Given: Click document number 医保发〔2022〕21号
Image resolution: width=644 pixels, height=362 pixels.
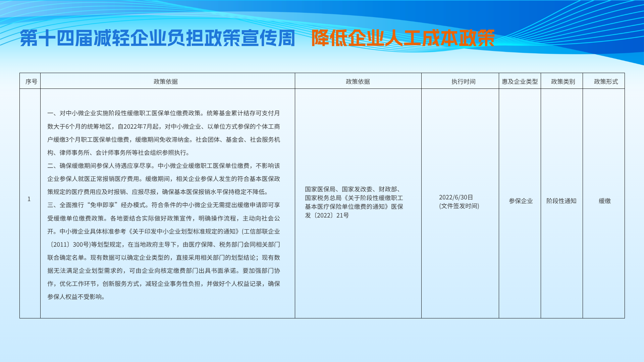Looking at the screenshot, I should [x=327, y=215].
